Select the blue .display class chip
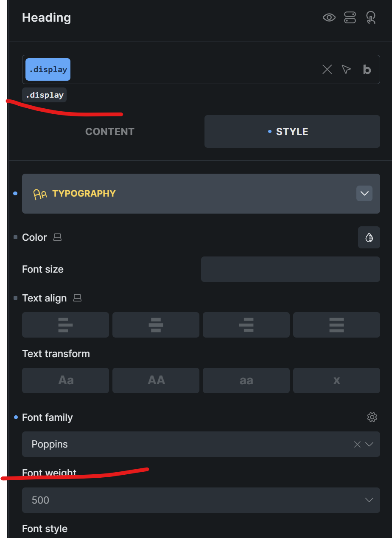The height and width of the screenshot is (538, 392). pyautogui.click(x=48, y=70)
